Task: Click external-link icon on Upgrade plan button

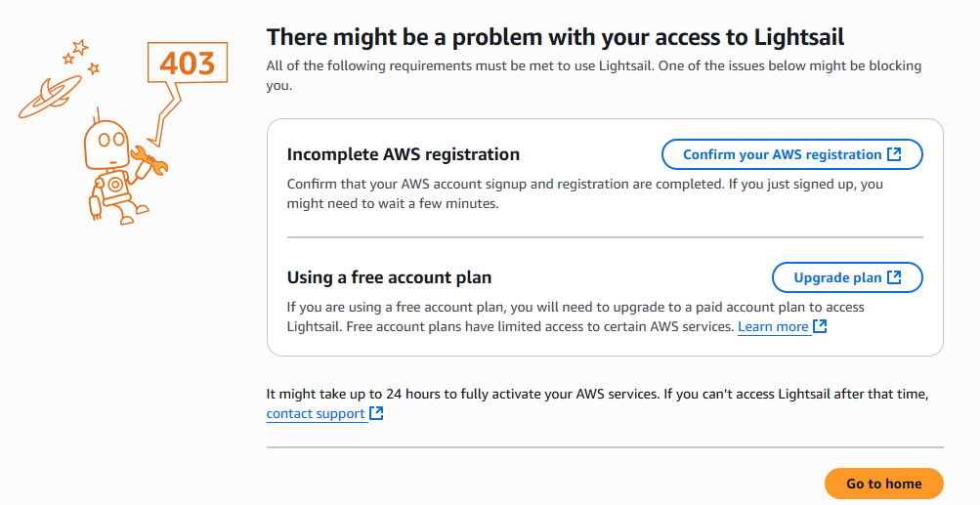Action: pyautogui.click(x=894, y=277)
